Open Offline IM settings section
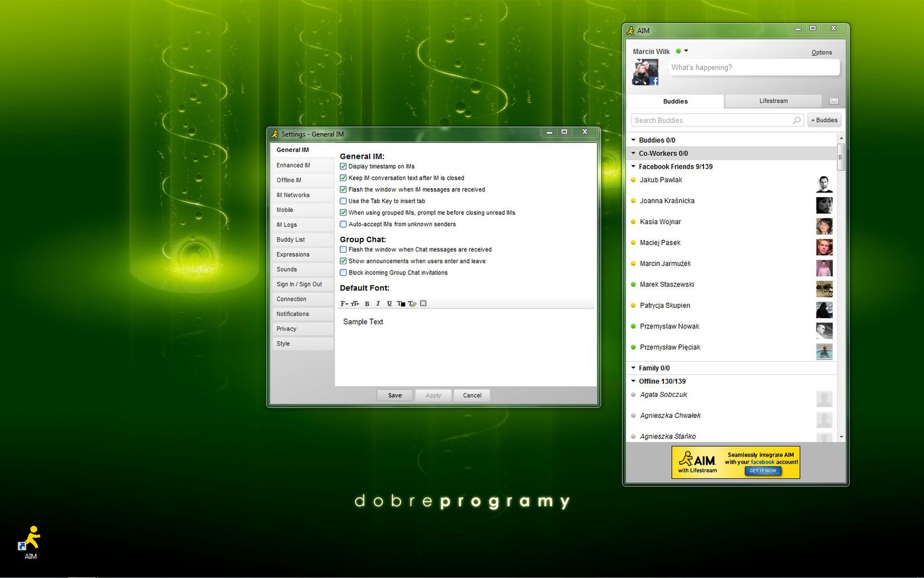The image size is (924, 578). tap(302, 180)
